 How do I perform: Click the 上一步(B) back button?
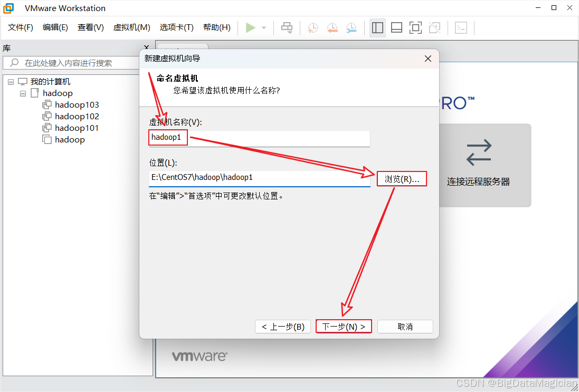[283, 327]
